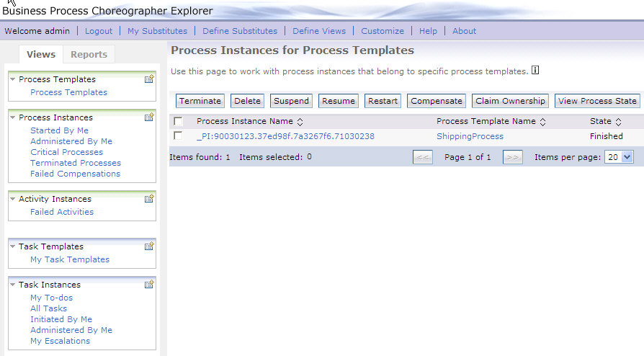
Task: Open Failed Activities view
Action: [62, 212]
